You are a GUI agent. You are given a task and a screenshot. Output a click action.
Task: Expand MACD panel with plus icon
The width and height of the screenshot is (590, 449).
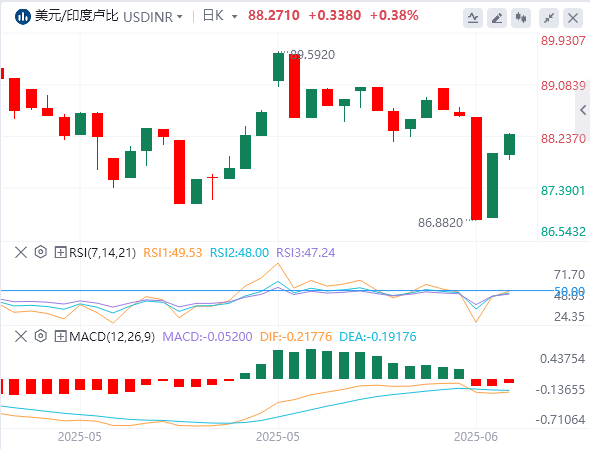click(60, 336)
